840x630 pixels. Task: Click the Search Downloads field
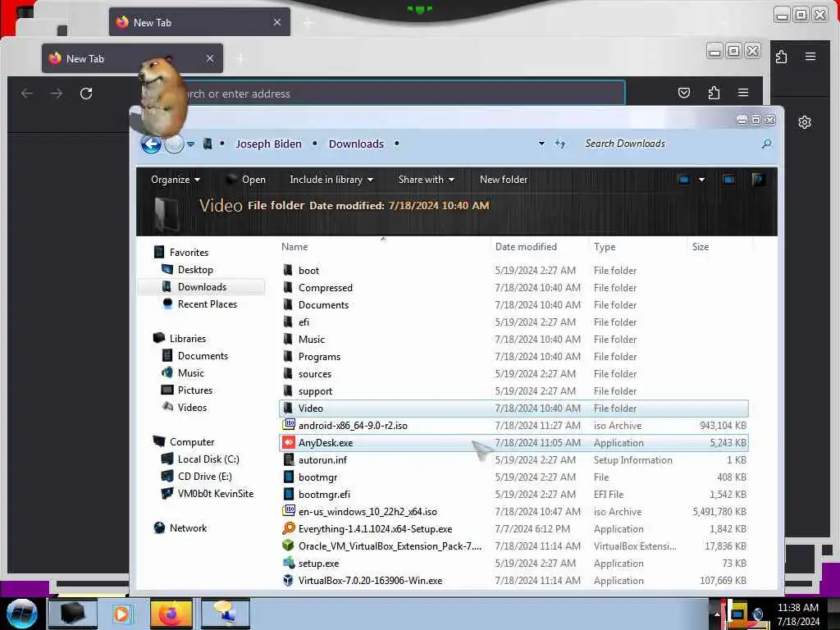[669, 144]
